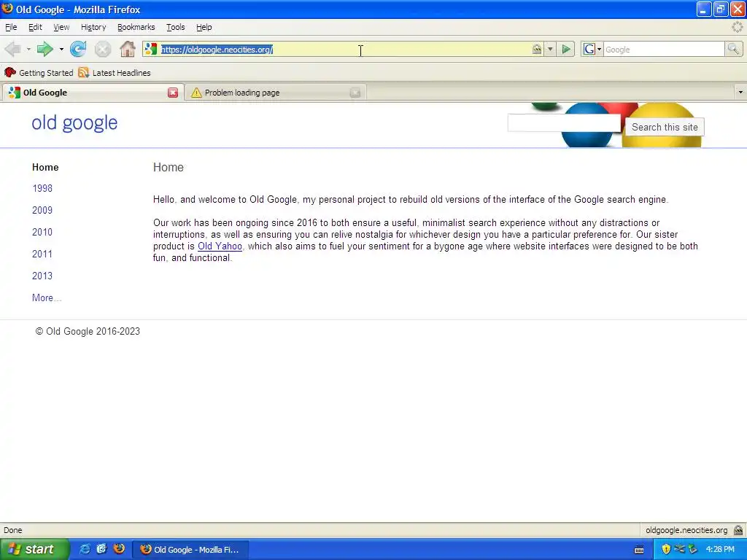Screen dimensions: 747x560
Task: Open the Bookmarks menu
Action: [136, 27]
